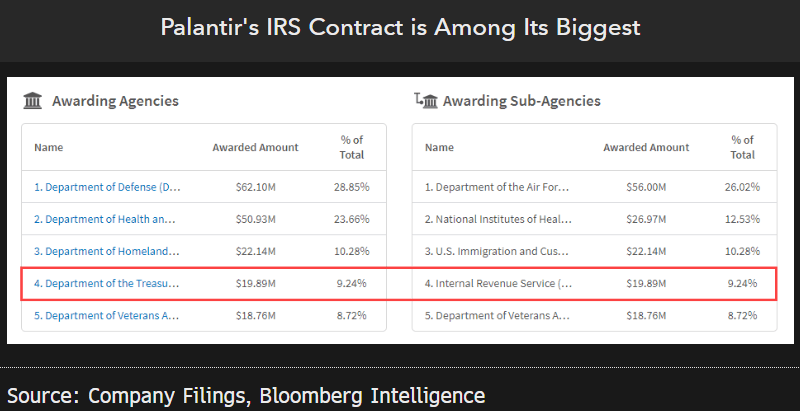This screenshot has width=800, height=411.
Task: Click sub-agencies % of Total header
Action: (742, 147)
